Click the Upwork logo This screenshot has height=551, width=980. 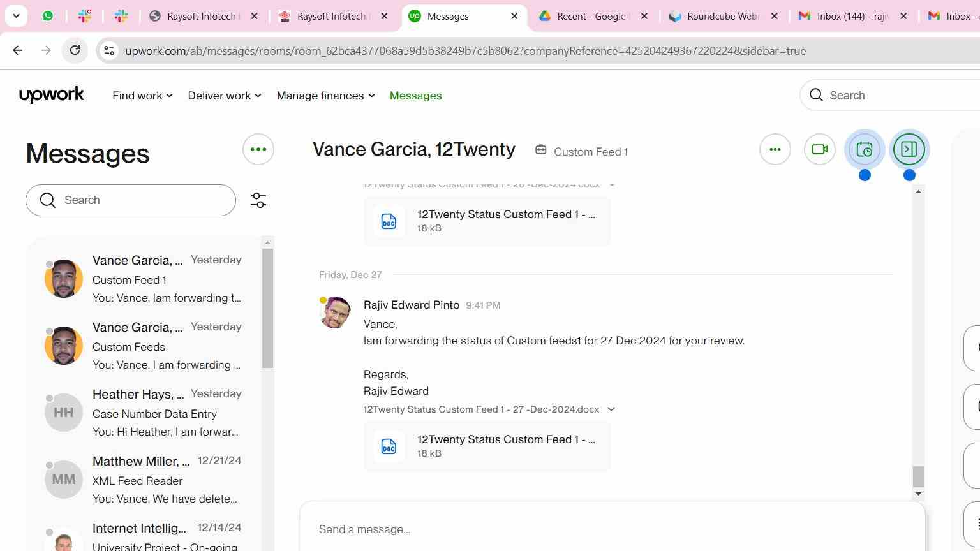tap(51, 95)
